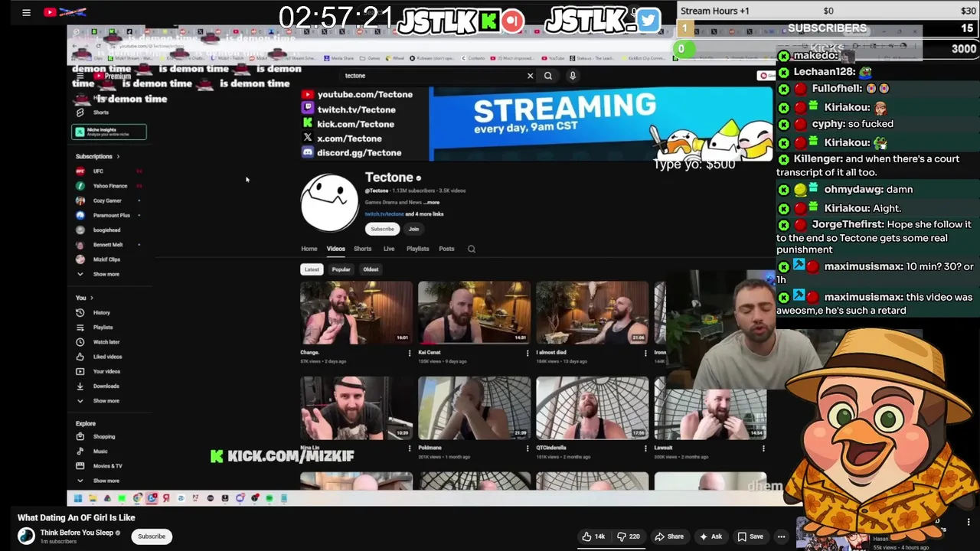Open Shopping under Explore

[103, 437]
